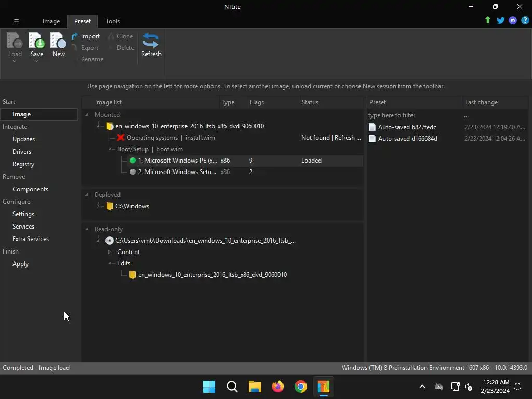This screenshot has height=399, width=532.
Task: Select the mounted folder icon en_windows_10_enterprise
Action: pos(110,126)
